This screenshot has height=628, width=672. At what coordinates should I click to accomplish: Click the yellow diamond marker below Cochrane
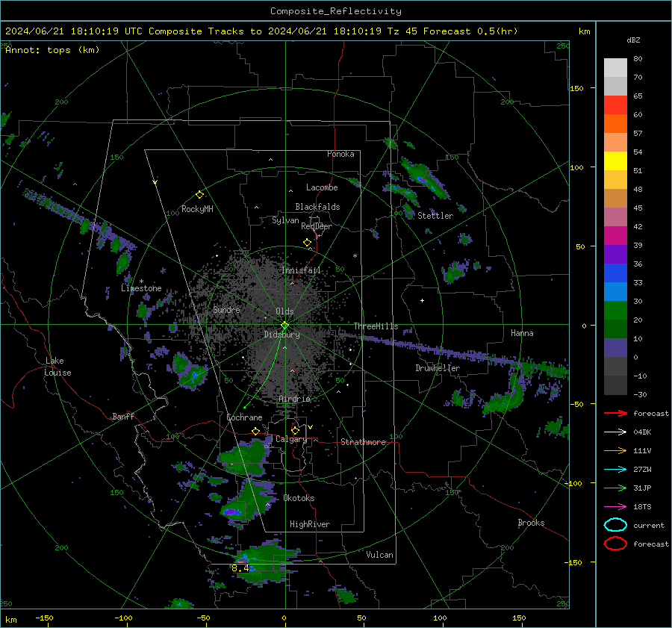(255, 431)
